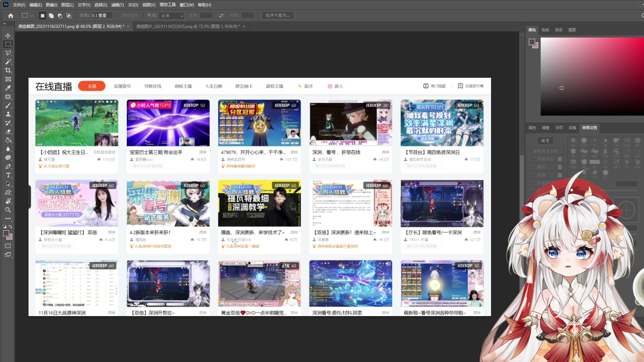
Task: Change the screen mode icon
Action: (x=8, y=255)
